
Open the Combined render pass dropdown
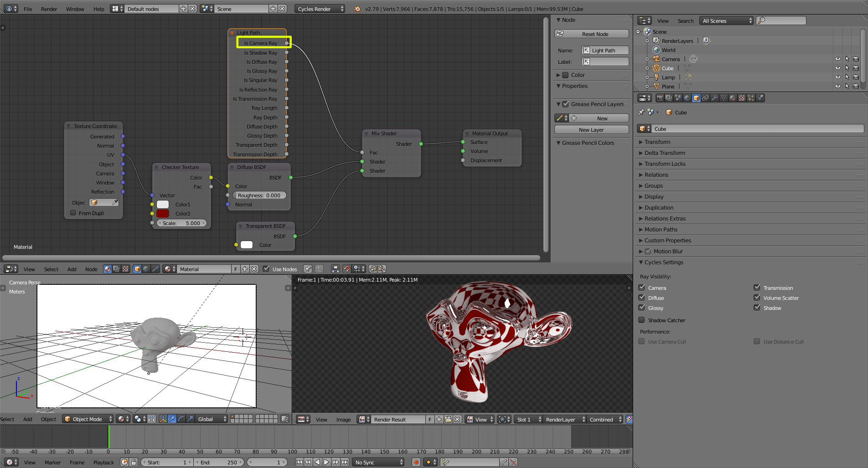tap(605, 419)
